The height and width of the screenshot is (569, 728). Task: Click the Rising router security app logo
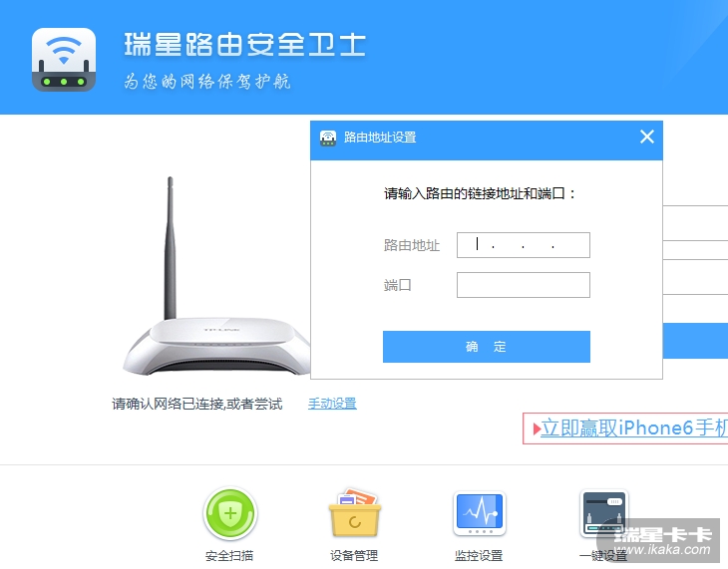click(x=64, y=60)
